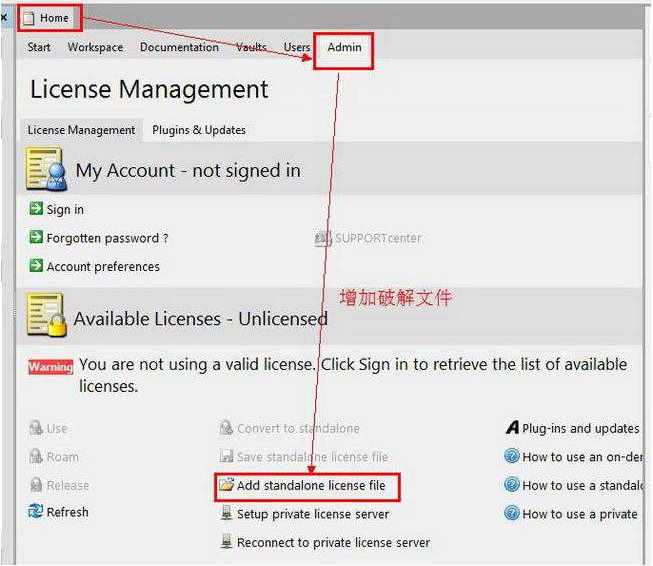Click green arrow icon beside Sign in
The width and height of the screenshot is (653, 566).
click(36, 208)
